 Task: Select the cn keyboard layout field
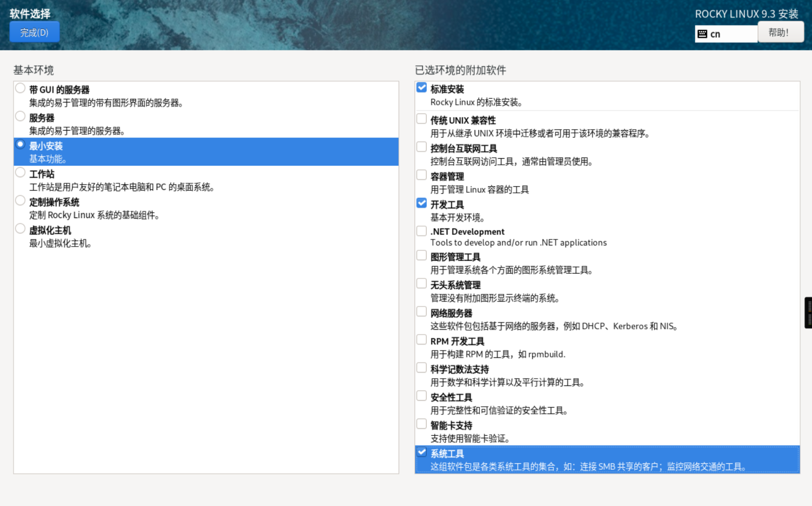(726, 34)
